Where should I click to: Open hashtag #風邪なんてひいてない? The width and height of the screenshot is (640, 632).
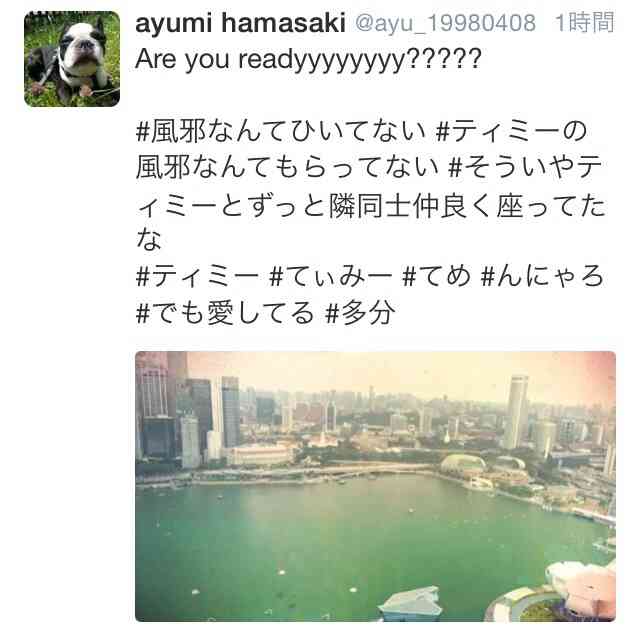click(x=280, y=132)
